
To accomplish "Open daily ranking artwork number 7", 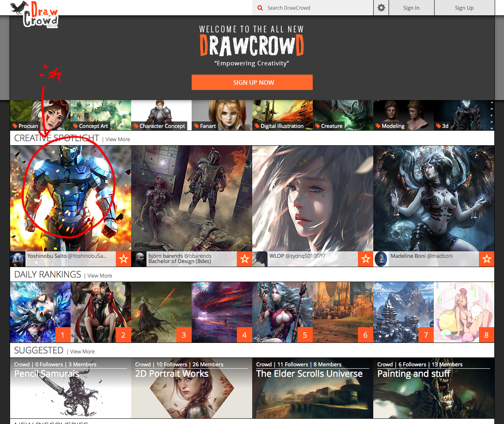I will pyautogui.click(x=404, y=312).
